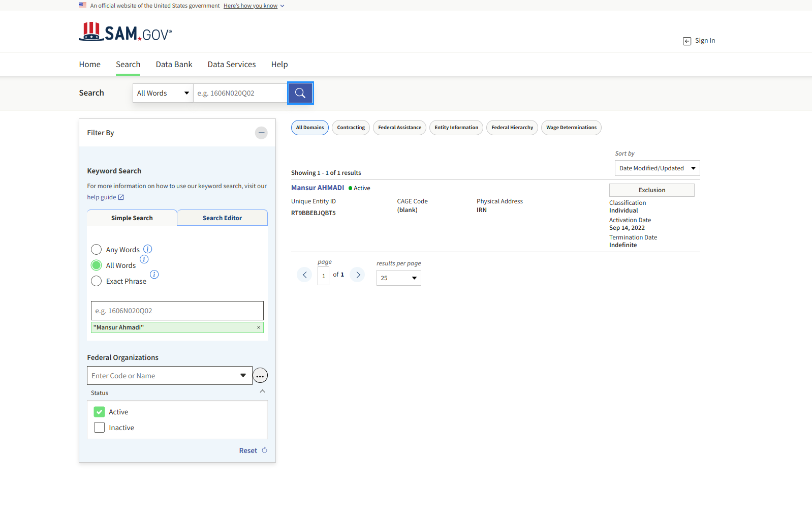This screenshot has width=812, height=512.
Task: Click the SAM.gov logo
Action: (126, 32)
